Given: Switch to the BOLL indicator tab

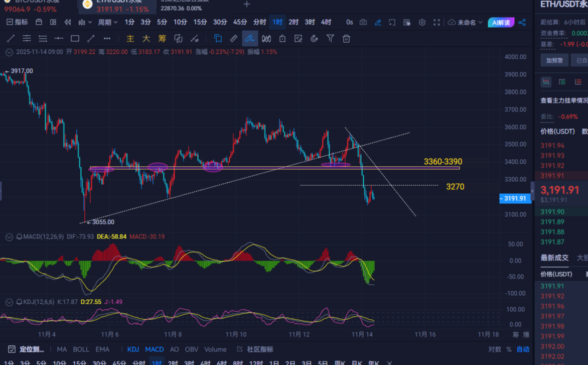Looking at the screenshot, I should [81, 349].
